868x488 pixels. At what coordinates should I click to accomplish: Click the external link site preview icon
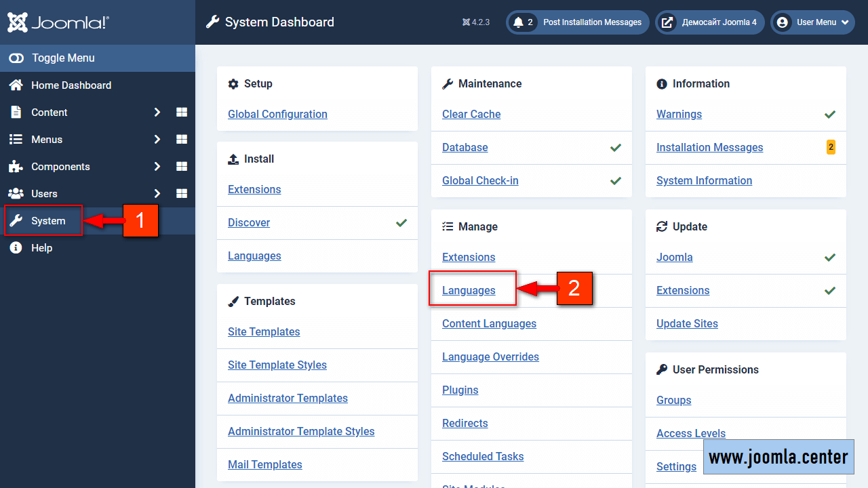[x=668, y=22]
